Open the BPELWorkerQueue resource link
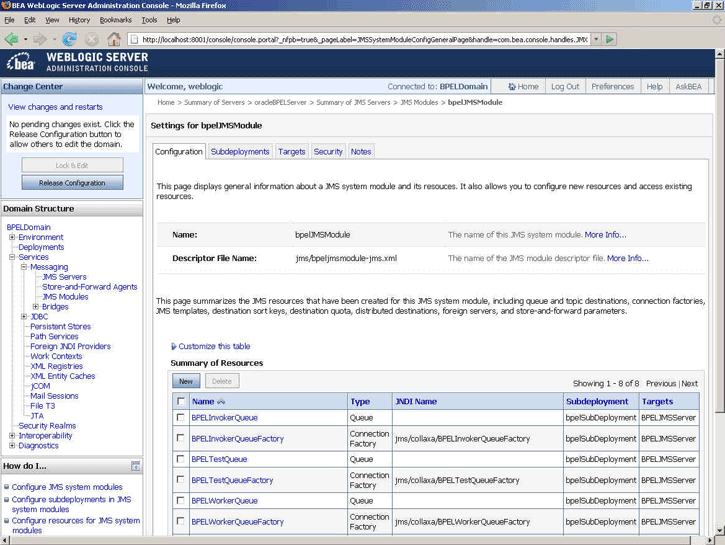The width and height of the screenshot is (725, 545). (x=224, y=501)
